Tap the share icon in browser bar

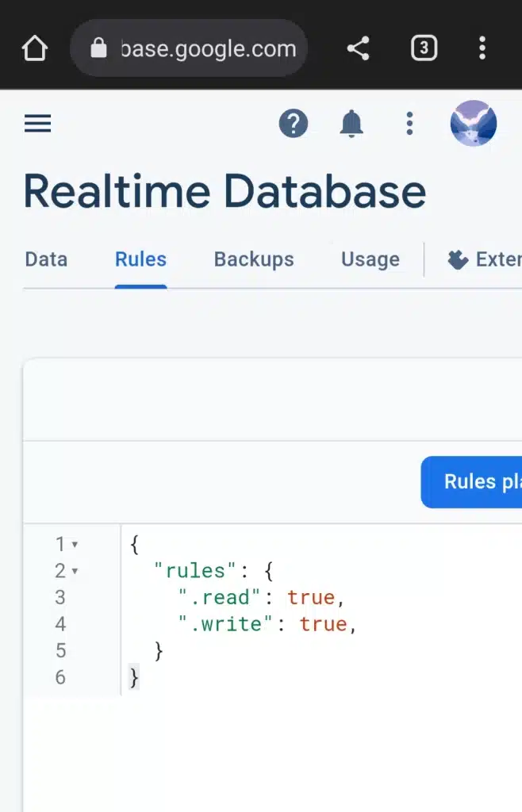pos(359,48)
